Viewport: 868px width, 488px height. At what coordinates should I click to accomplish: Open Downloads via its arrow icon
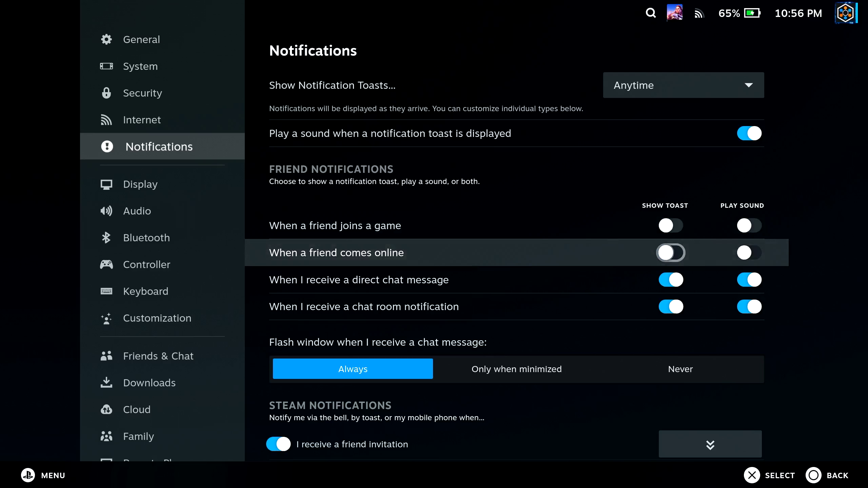106,383
